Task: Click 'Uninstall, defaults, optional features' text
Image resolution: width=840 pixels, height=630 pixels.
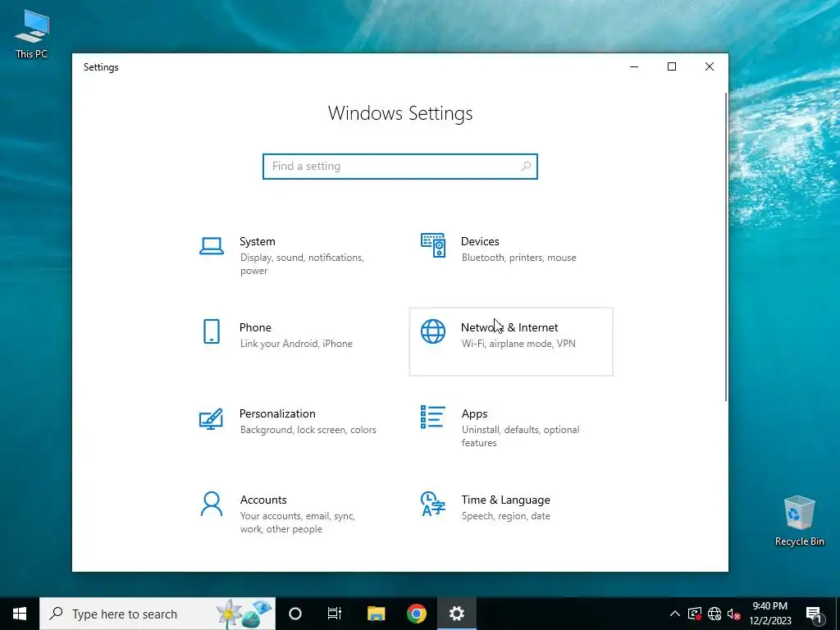Action: 521,436
